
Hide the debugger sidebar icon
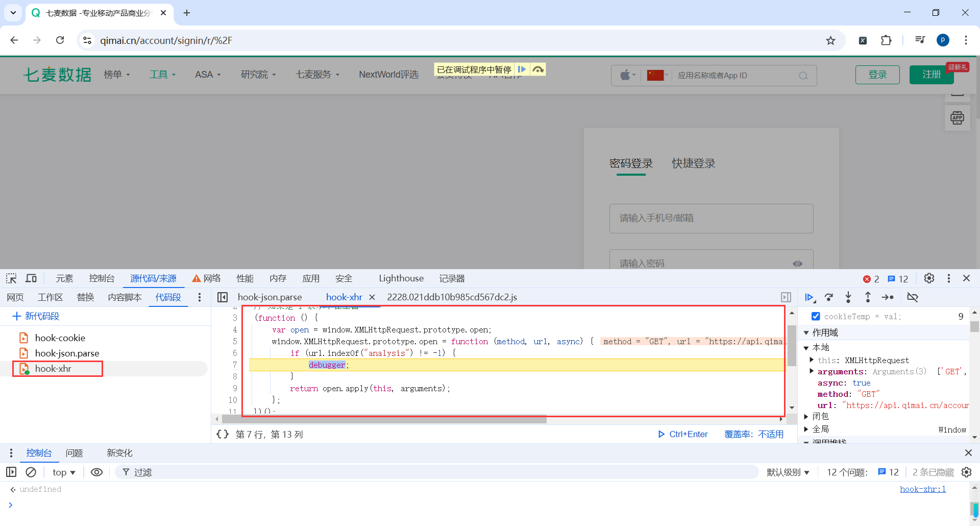786,297
